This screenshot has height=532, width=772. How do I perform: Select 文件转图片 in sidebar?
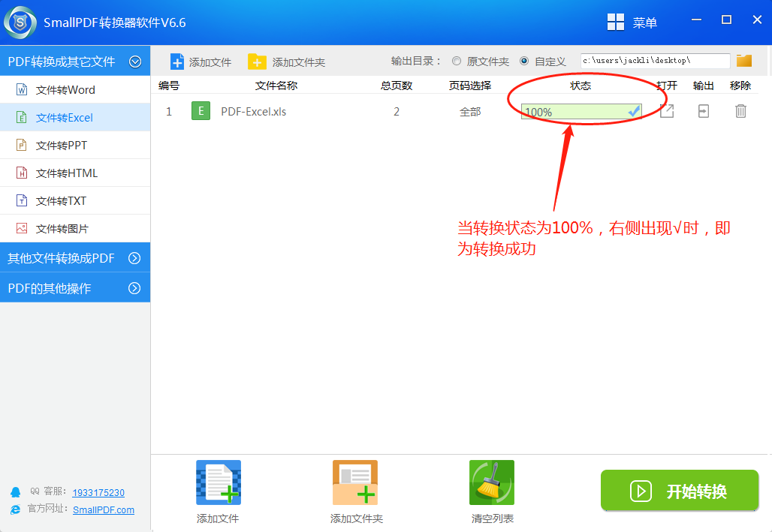[x=75, y=228]
